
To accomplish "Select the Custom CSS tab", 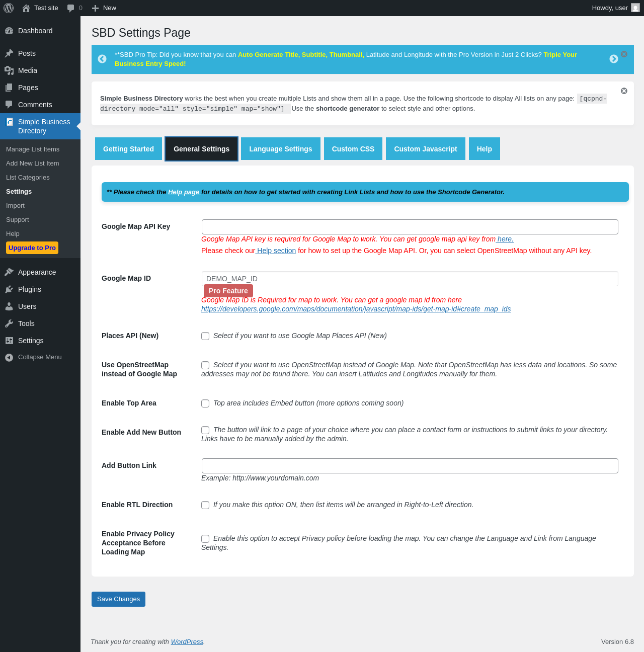I will (x=353, y=149).
